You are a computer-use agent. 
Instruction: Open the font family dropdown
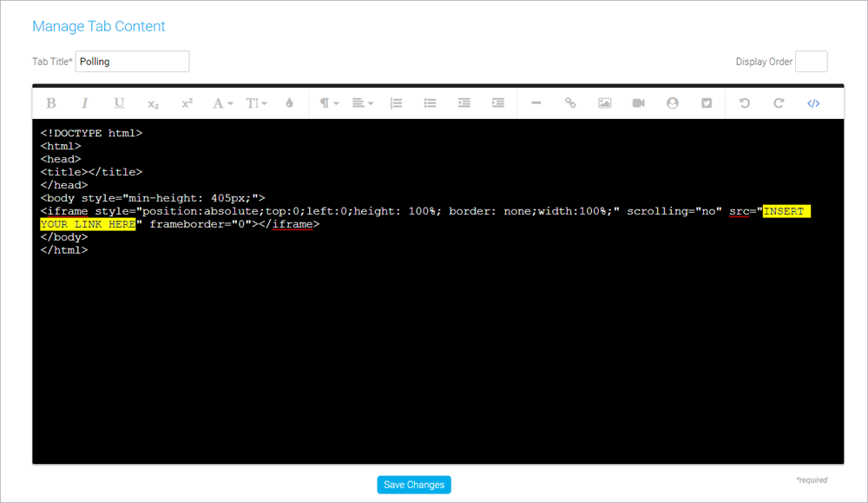pos(222,103)
